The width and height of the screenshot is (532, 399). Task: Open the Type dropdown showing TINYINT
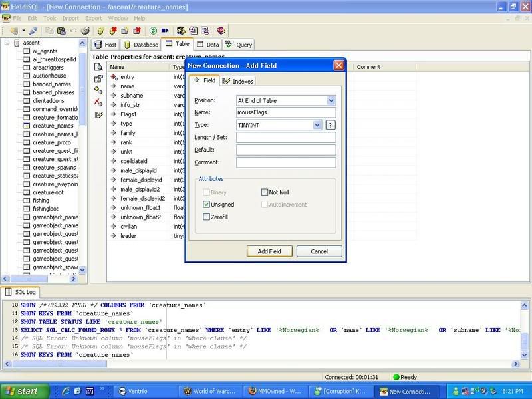(317, 125)
